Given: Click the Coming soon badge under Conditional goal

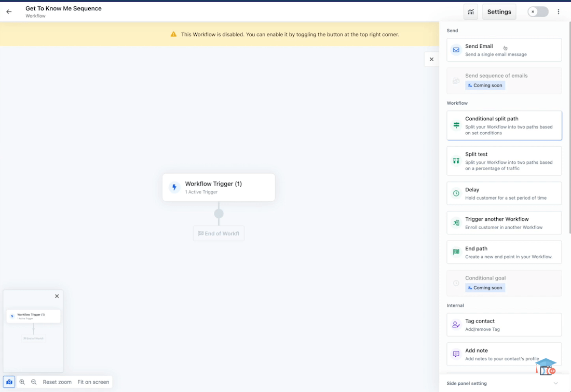Looking at the screenshot, I should [x=485, y=288].
